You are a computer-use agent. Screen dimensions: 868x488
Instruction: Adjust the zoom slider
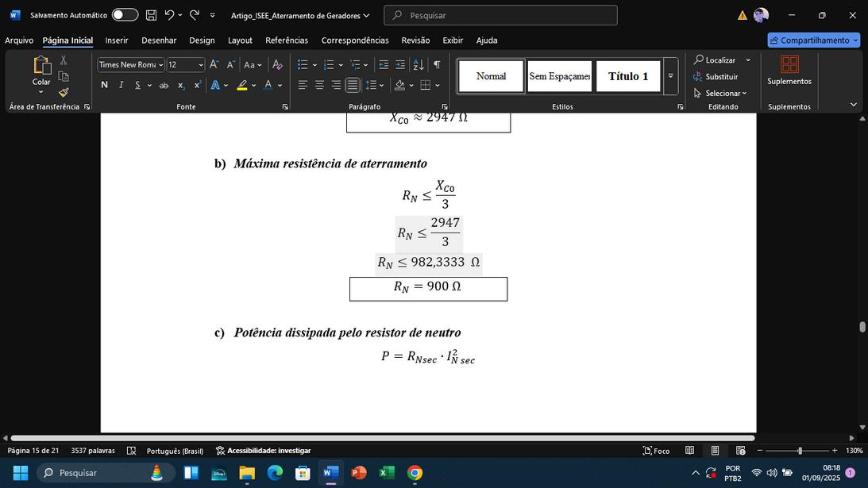point(800,451)
